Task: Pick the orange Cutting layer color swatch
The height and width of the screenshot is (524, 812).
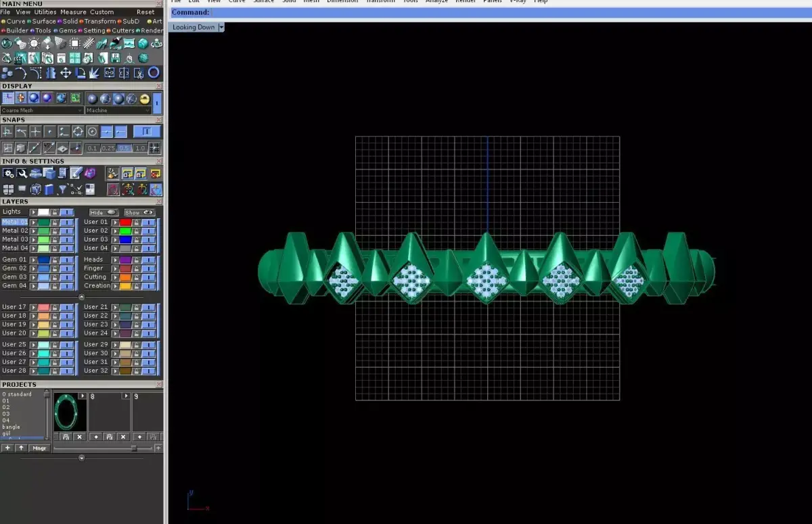Action: 125,277
